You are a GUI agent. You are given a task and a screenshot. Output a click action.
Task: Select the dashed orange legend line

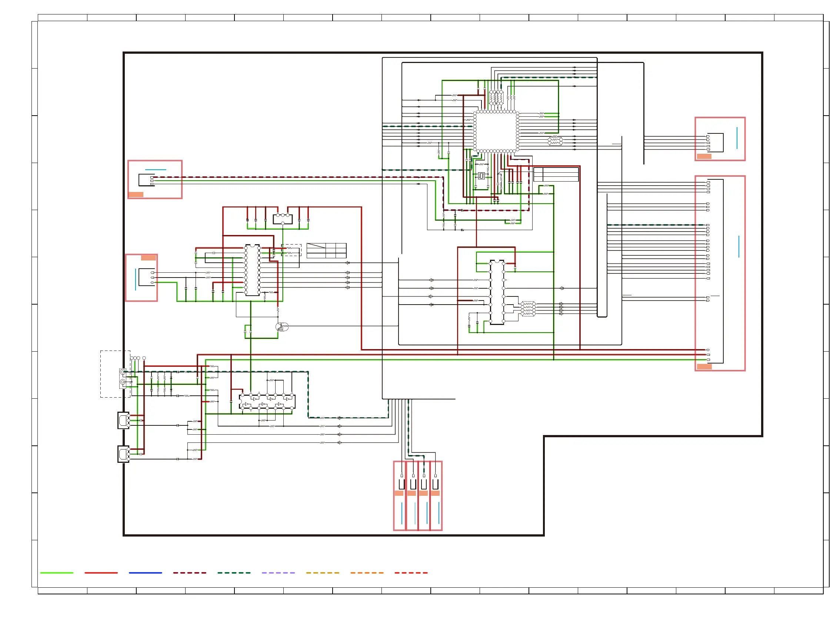[x=367, y=573]
